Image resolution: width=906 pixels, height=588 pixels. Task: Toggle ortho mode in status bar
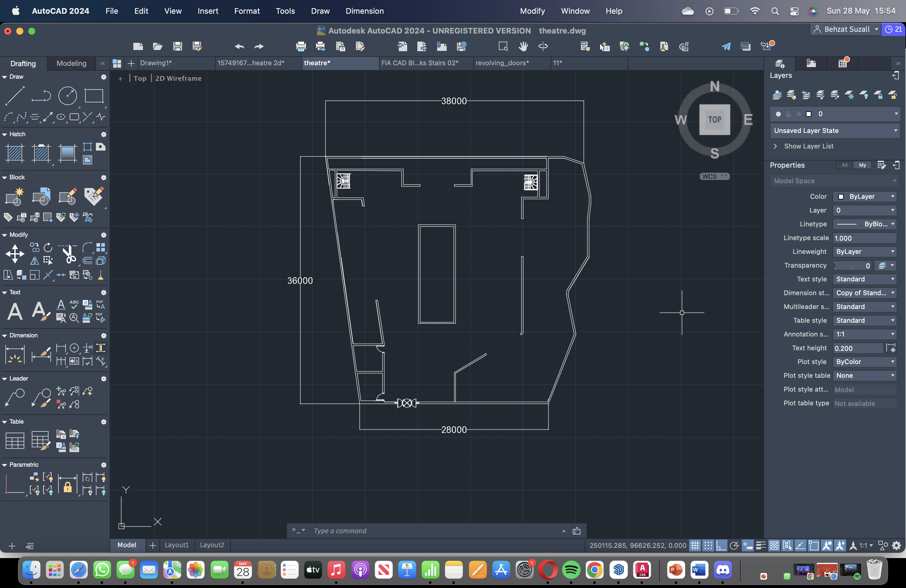721,545
